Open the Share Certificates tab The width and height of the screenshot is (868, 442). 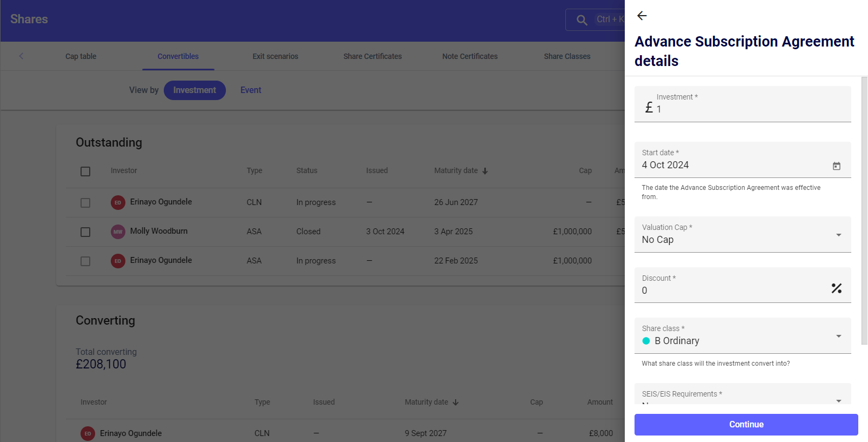tap(372, 56)
